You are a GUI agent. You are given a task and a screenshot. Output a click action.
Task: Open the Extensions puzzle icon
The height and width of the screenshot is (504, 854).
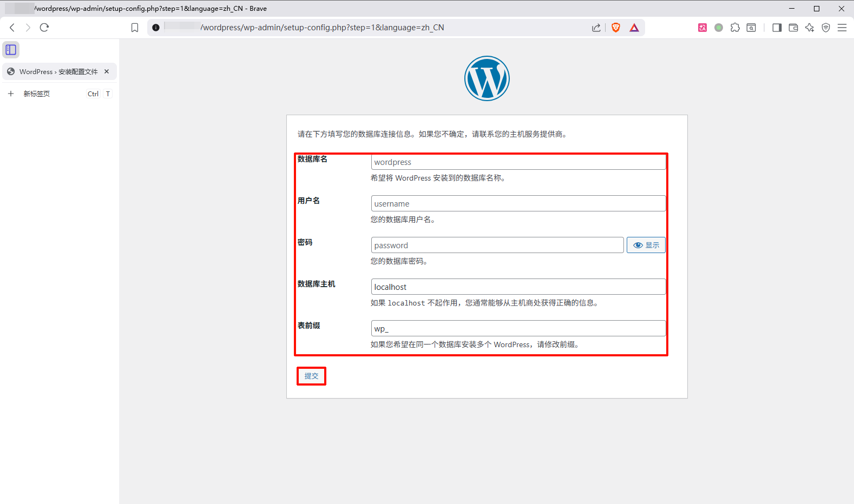735,28
